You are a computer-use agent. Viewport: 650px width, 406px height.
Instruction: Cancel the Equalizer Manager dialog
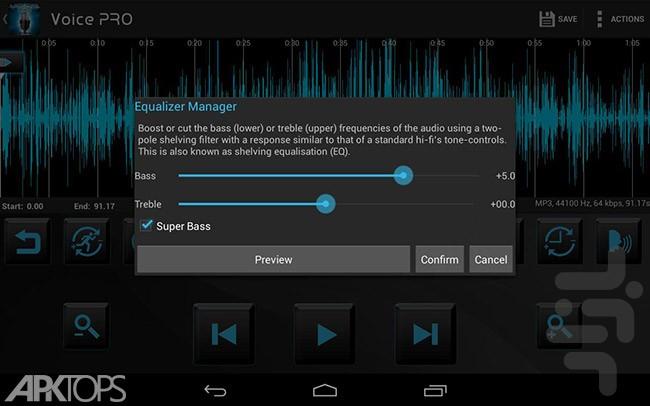click(491, 260)
